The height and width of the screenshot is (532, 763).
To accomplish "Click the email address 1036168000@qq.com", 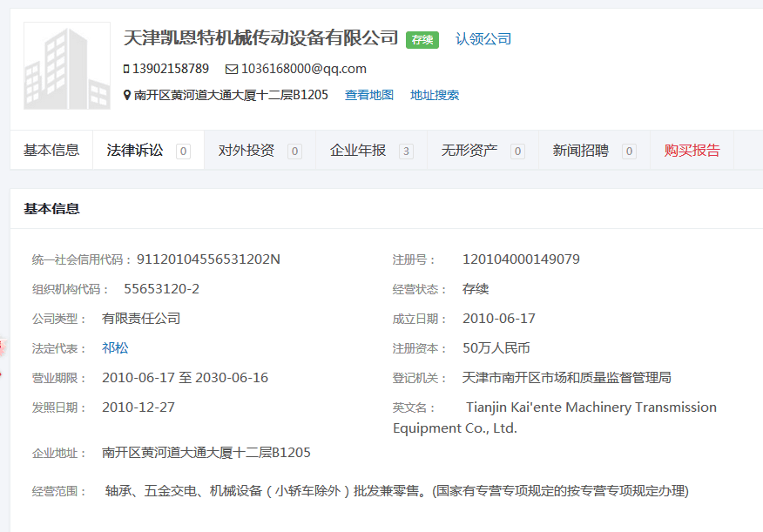I will coord(303,69).
